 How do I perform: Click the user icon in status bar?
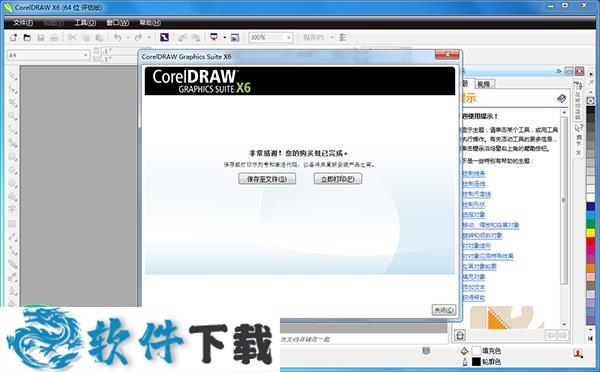[578, 354]
